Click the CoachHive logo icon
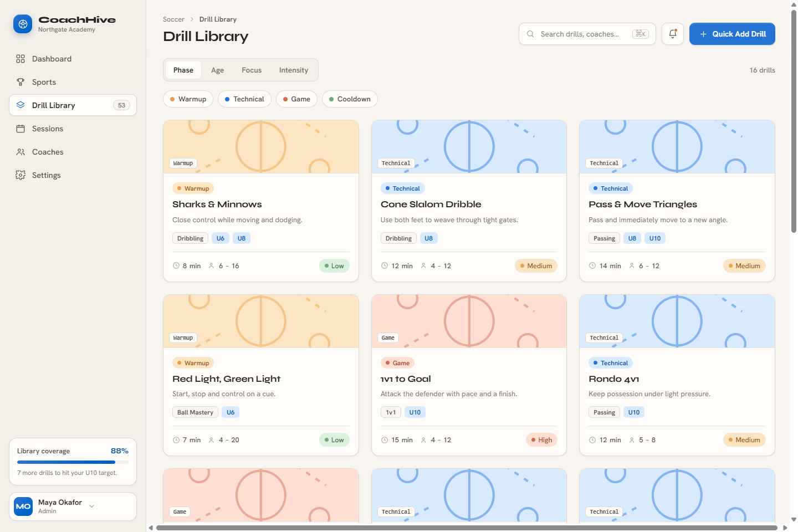 [x=23, y=24]
